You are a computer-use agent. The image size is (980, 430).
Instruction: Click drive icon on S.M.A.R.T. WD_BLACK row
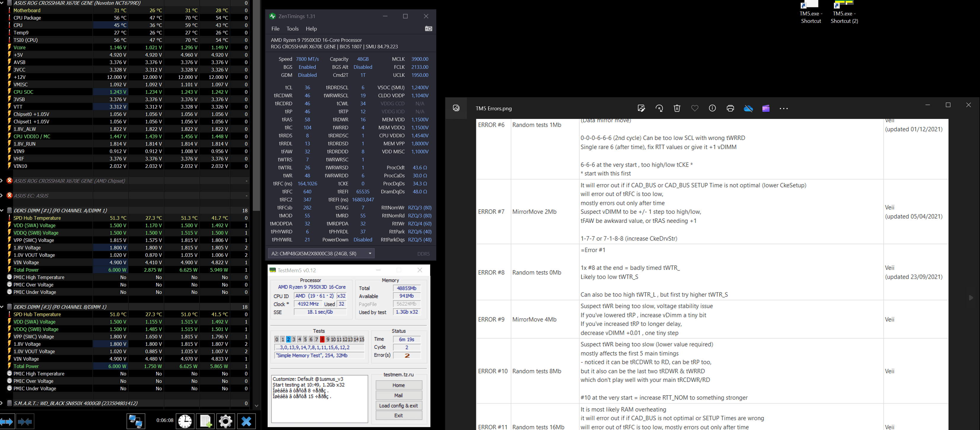9,403
